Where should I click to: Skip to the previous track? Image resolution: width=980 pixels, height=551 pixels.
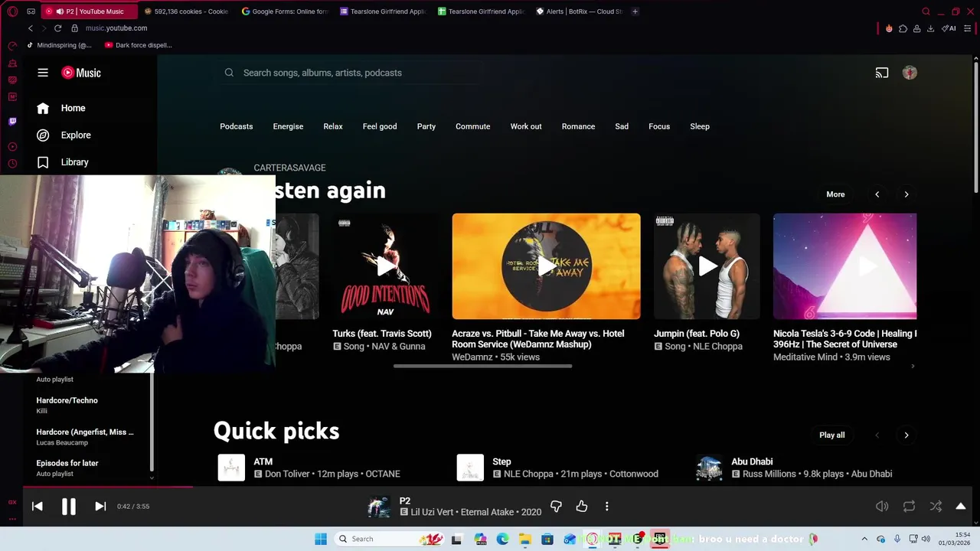coord(37,506)
